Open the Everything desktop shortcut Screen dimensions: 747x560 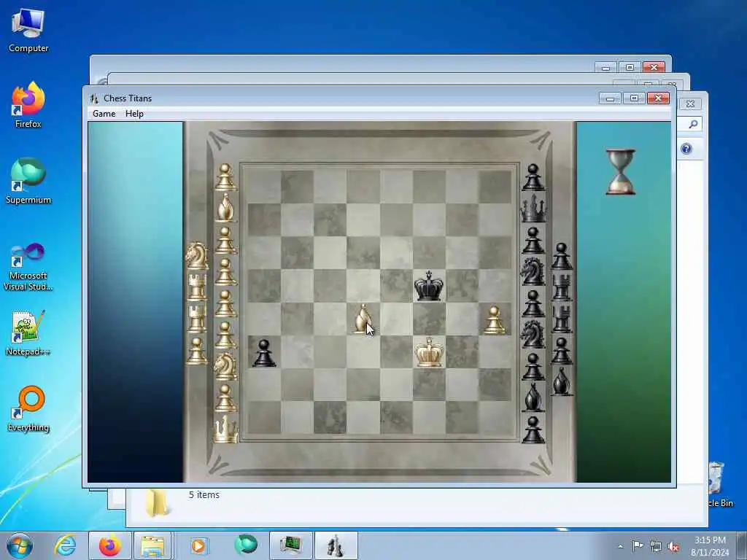point(28,408)
